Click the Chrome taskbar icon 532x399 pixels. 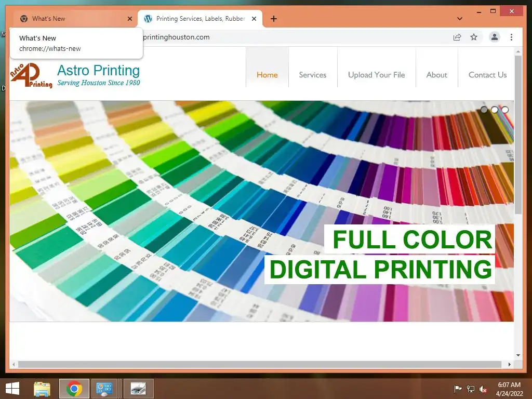(74, 389)
